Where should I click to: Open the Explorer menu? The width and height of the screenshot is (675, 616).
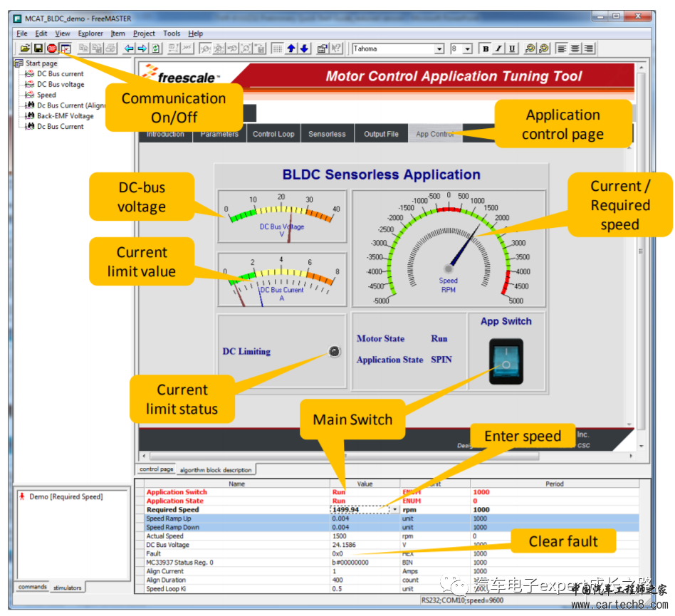click(x=90, y=33)
